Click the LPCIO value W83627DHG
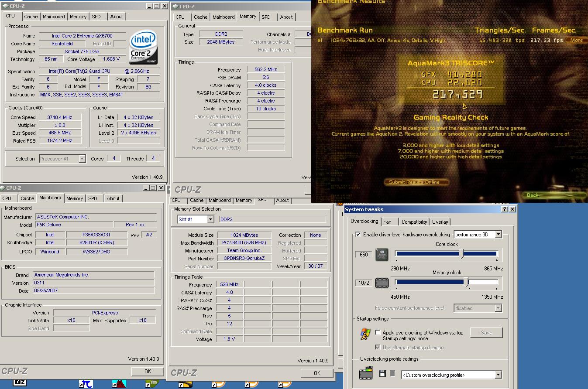 coord(97,252)
